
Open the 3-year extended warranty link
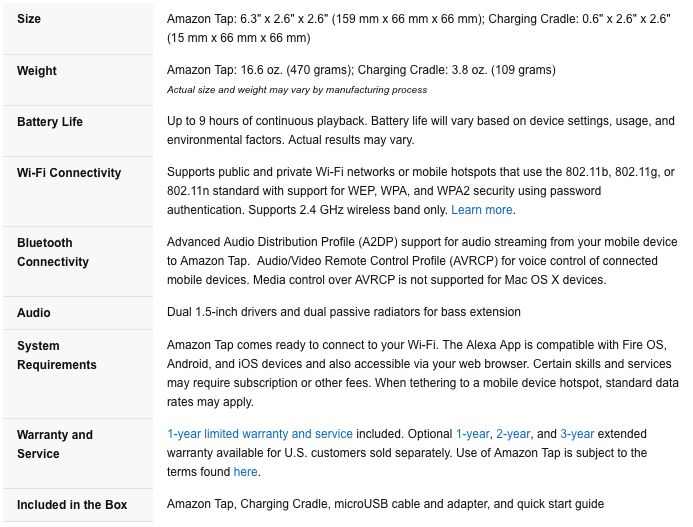coord(577,434)
